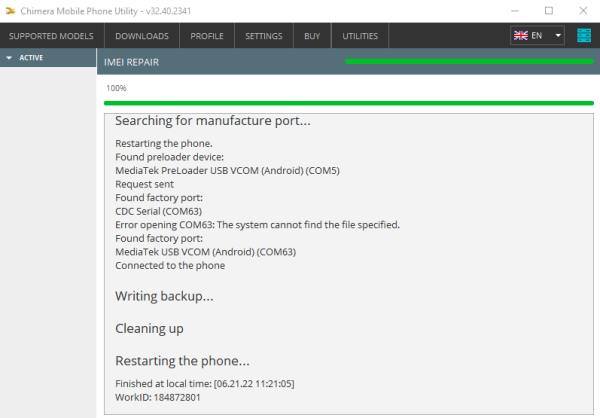Select the MediaTek USB VCOM (COM63) line

point(205,252)
